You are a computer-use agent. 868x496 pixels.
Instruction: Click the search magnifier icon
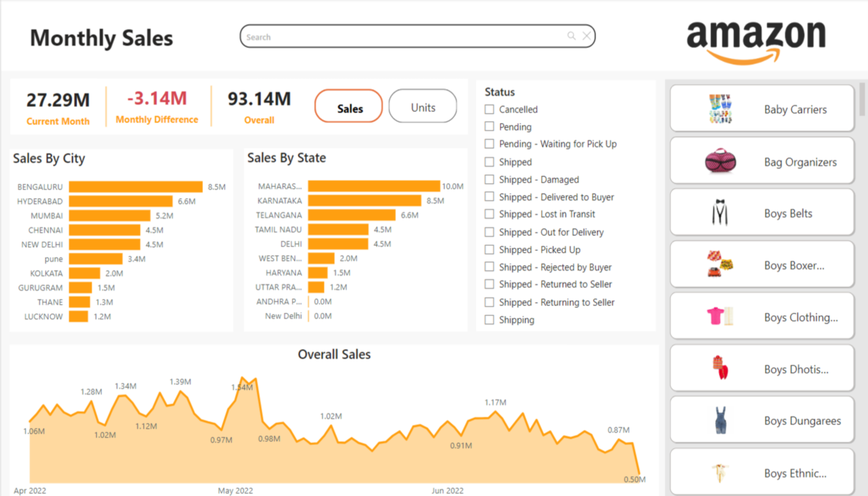(572, 36)
